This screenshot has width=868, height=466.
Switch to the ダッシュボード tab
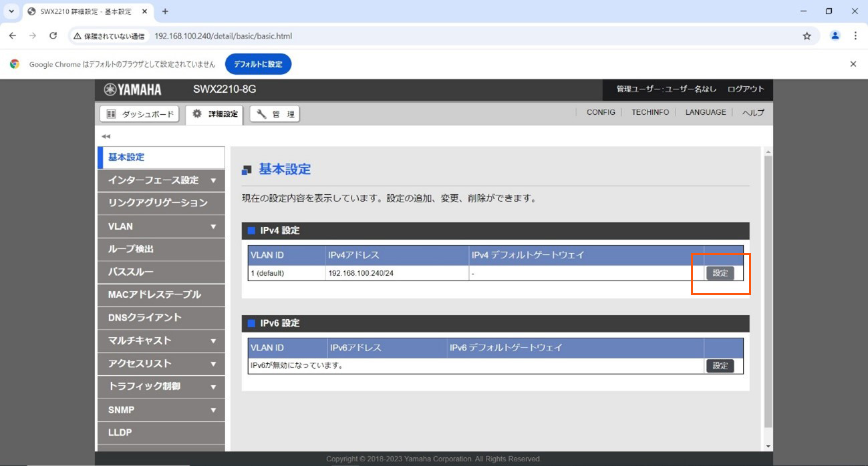[140, 114]
